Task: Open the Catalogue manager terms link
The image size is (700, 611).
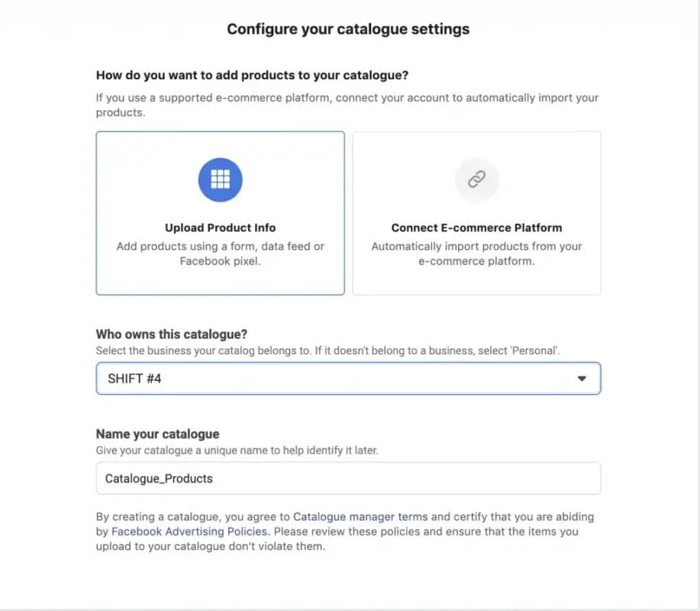Action: click(x=360, y=516)
